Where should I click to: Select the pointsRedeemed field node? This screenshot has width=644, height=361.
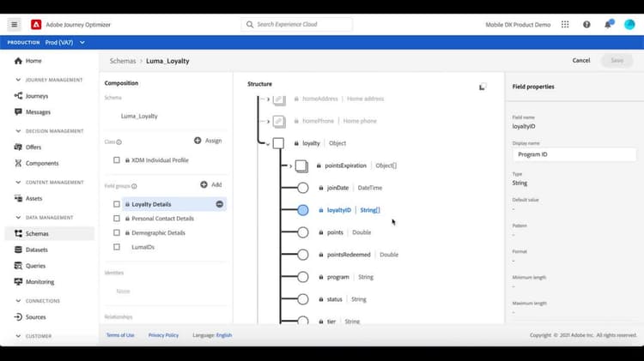coord(303,255)
